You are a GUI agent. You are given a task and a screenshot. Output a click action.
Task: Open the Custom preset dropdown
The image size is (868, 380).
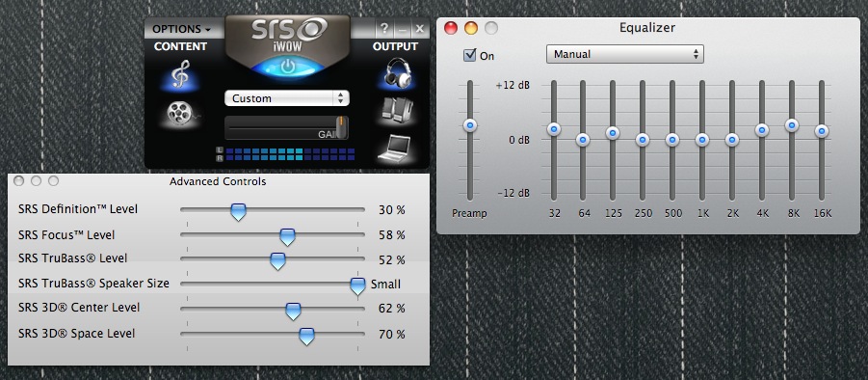pyautogui.click(x=287, y=98)
